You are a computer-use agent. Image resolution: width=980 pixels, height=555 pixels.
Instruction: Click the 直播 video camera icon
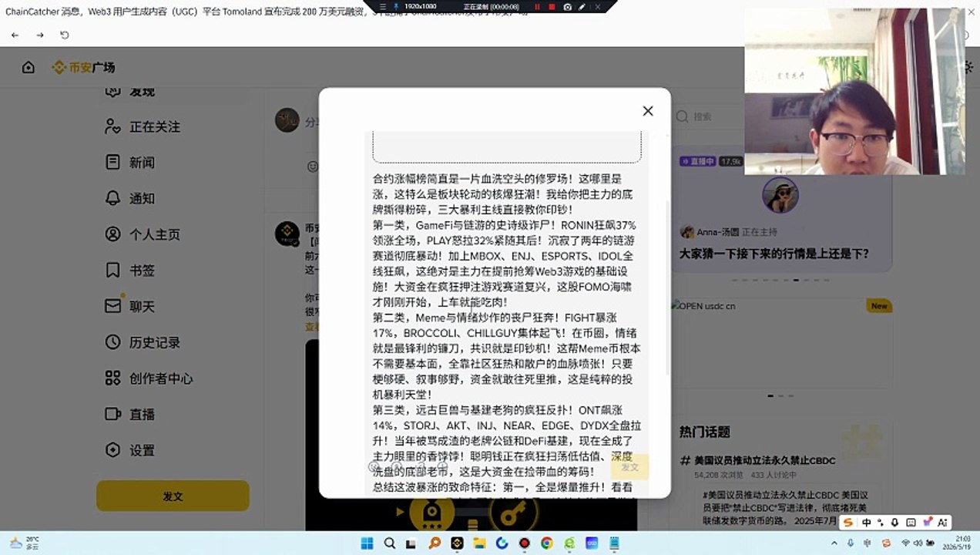(x=113, y=414)
